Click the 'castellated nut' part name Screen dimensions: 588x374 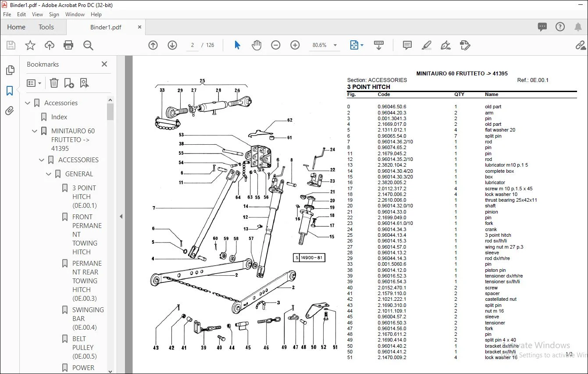tap(501, 299)
